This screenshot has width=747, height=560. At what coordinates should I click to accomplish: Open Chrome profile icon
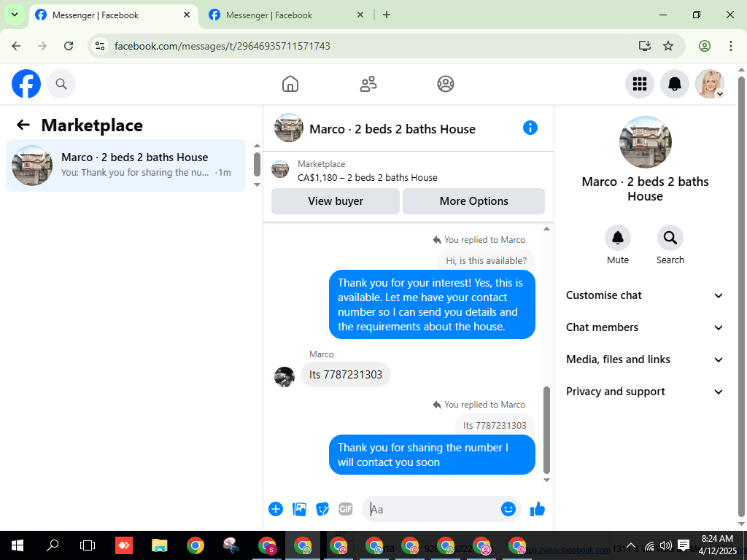coord(705,46)
